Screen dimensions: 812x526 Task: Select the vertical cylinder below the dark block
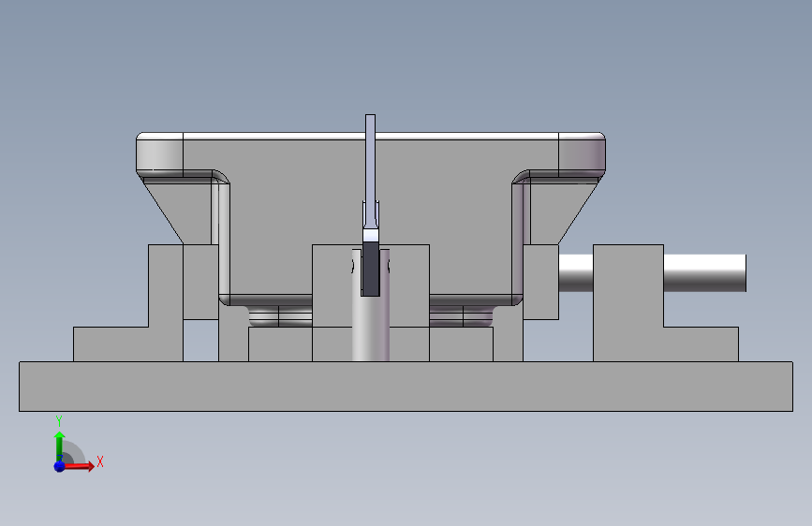(x=371, y=329)
